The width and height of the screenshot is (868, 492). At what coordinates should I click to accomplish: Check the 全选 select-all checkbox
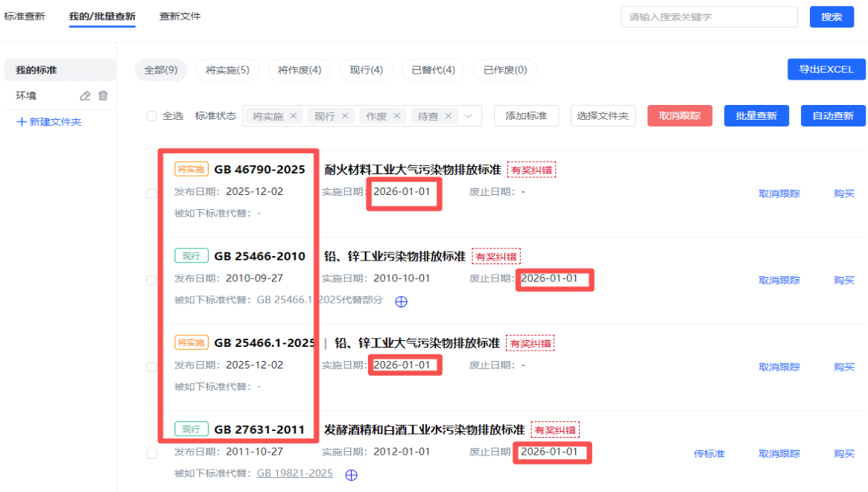[x=152, y=116]
